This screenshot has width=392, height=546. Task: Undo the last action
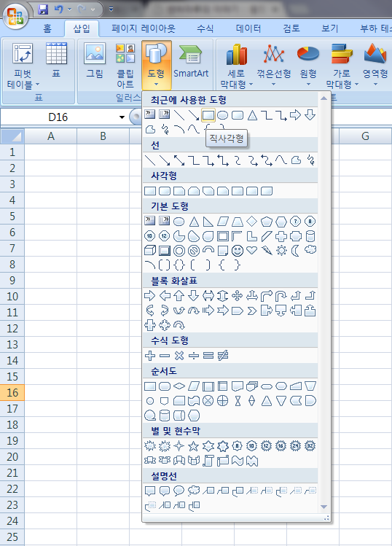pyautogui.click(x=58, y=9)
